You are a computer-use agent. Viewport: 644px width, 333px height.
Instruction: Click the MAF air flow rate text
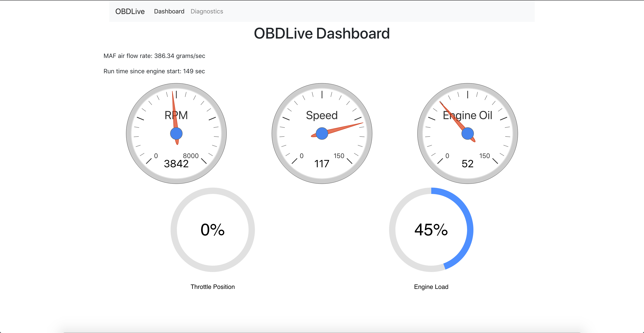tap(154, 56)
